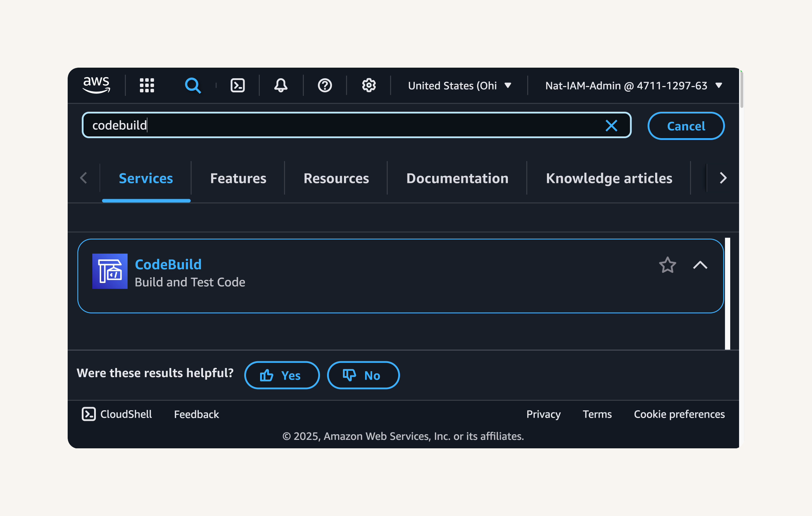
Task: Open the Privacy link
Action: click(543, 414)
